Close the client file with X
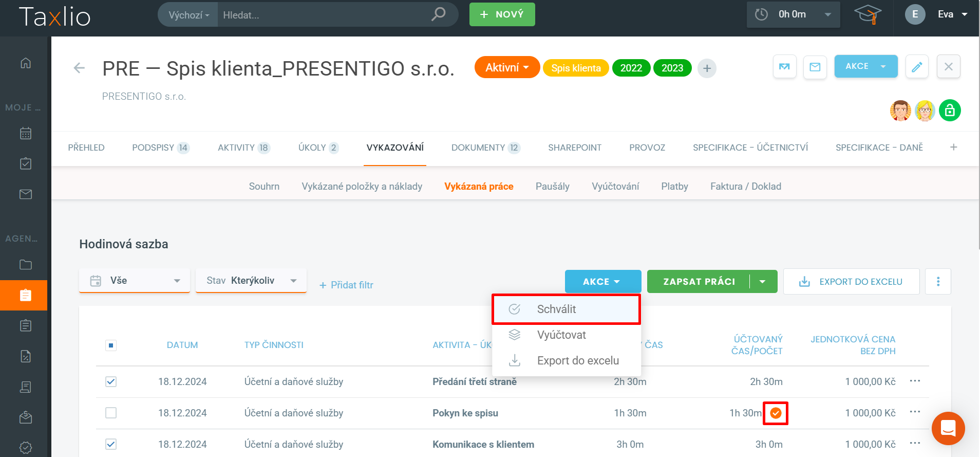 click(x=948, y=67)
